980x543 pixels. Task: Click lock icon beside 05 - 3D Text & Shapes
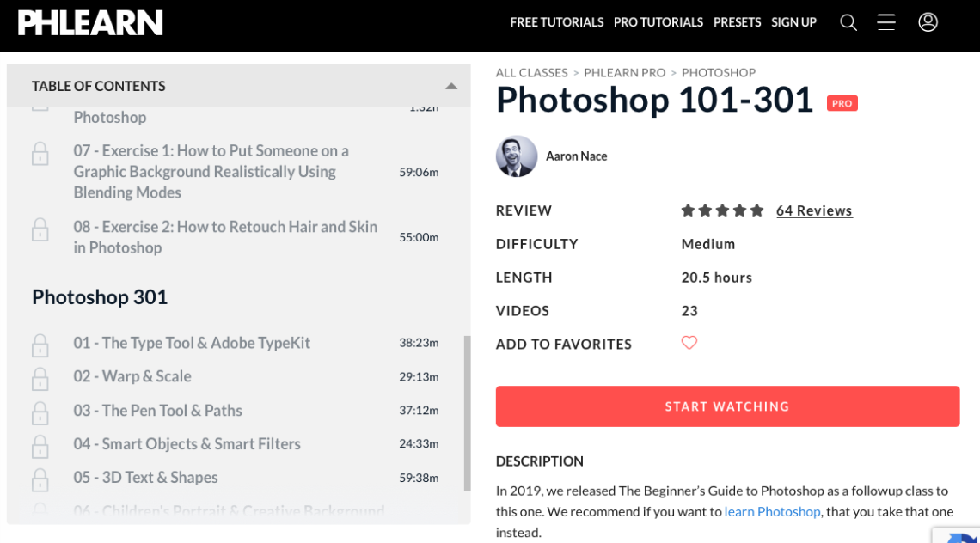coord(40,480)
